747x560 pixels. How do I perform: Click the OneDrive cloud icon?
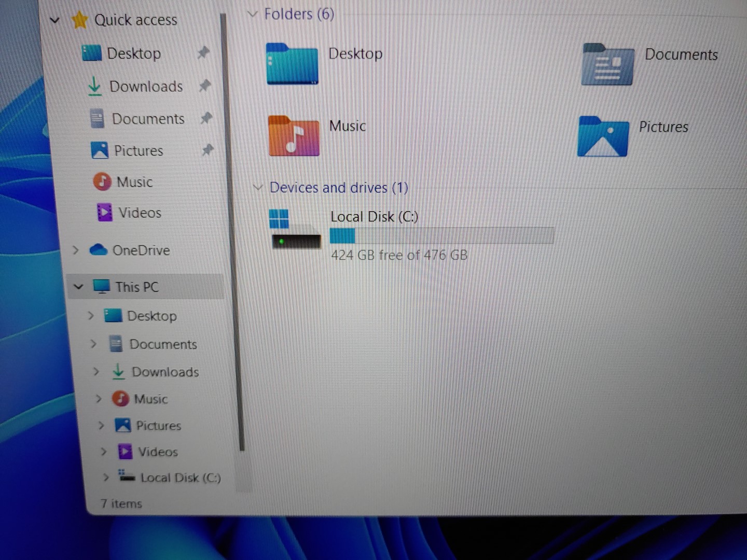(99, 250)
